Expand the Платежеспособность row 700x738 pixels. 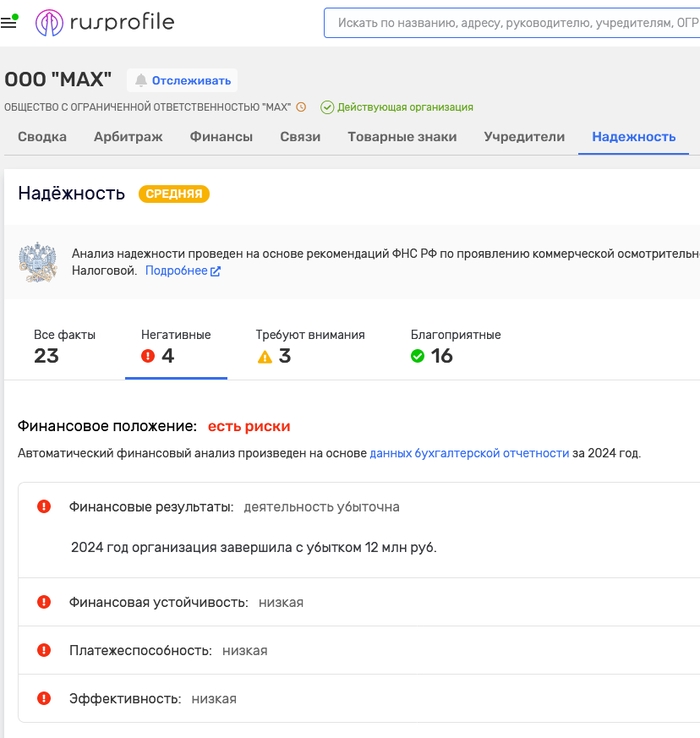pyautogui.click(x=359, y=650)
